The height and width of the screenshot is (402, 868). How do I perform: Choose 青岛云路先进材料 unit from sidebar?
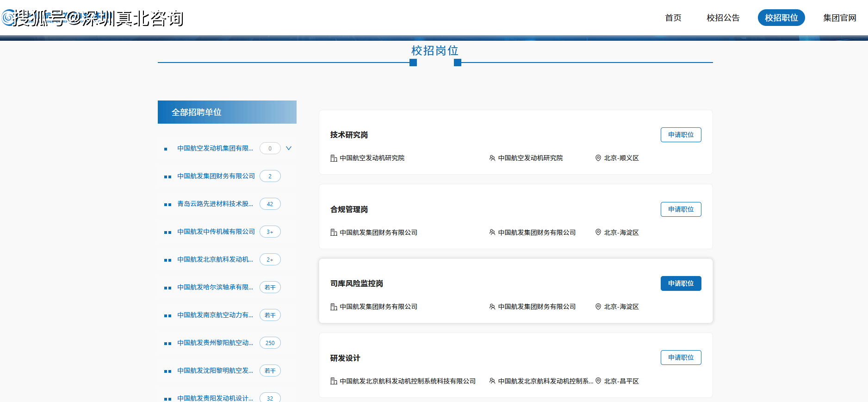pyautogui.click(x=215, y=204)
